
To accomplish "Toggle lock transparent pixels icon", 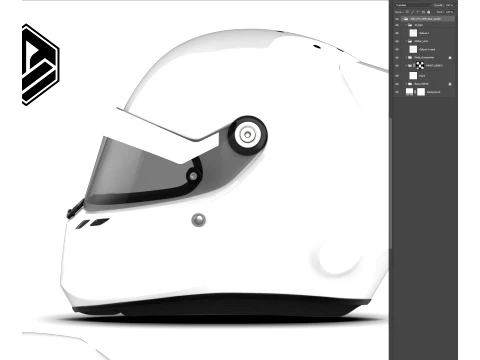I will pyautogui.click(x=407, y=12).
